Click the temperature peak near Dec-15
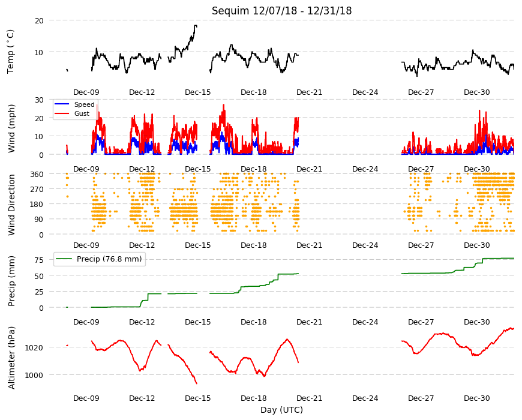Viewport: 522px width, 420px height. click(196, 26)
